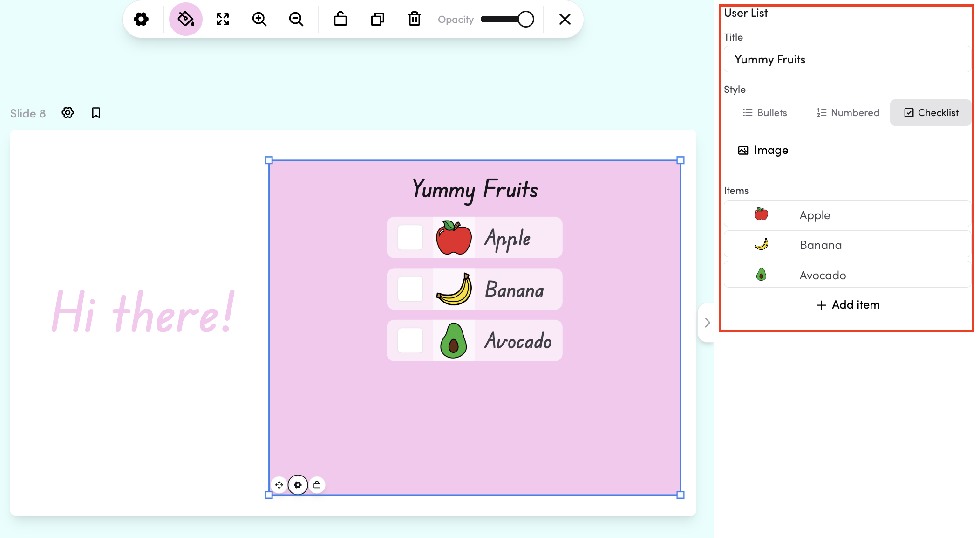Toggle the Image option in Style

pos(763,150)
